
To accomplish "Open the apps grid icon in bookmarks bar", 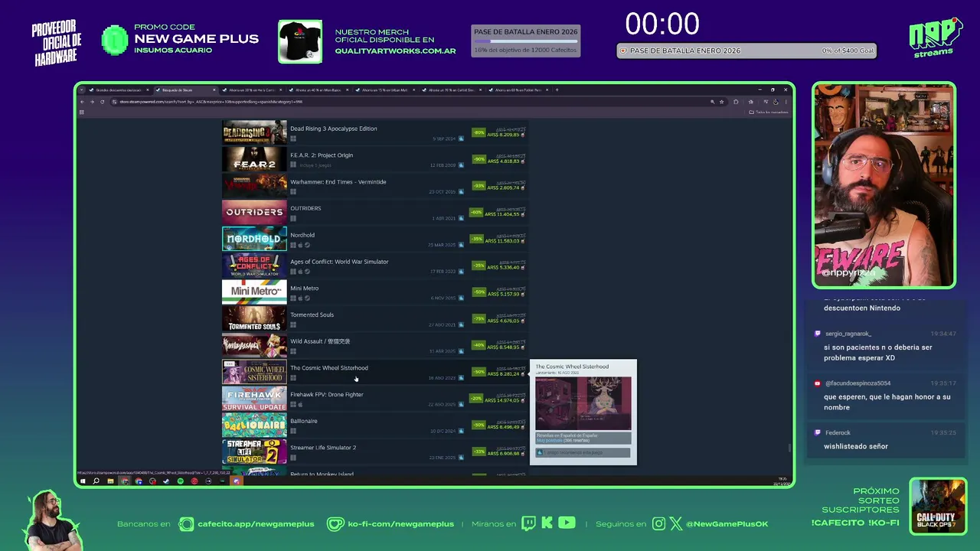I will tap(81, 112).
